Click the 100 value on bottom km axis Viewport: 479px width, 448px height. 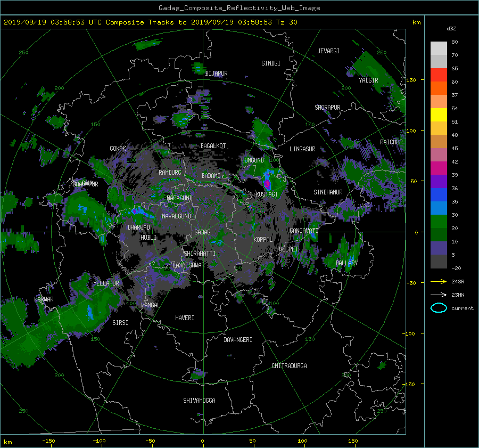[x=302, y=441]
